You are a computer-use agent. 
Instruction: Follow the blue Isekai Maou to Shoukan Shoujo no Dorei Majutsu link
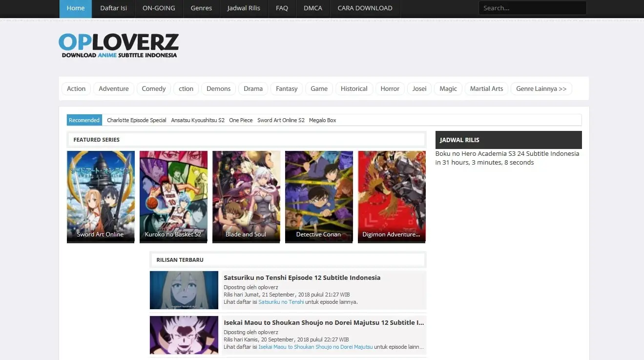pyautogui.click(x=315, y=347)
